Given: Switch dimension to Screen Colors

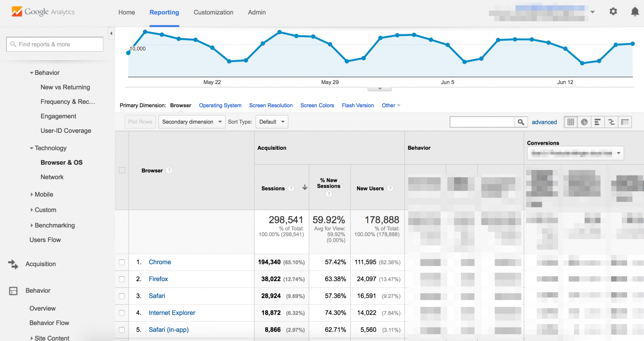Looking at the screenshot, I should click(x=317, y=105).
